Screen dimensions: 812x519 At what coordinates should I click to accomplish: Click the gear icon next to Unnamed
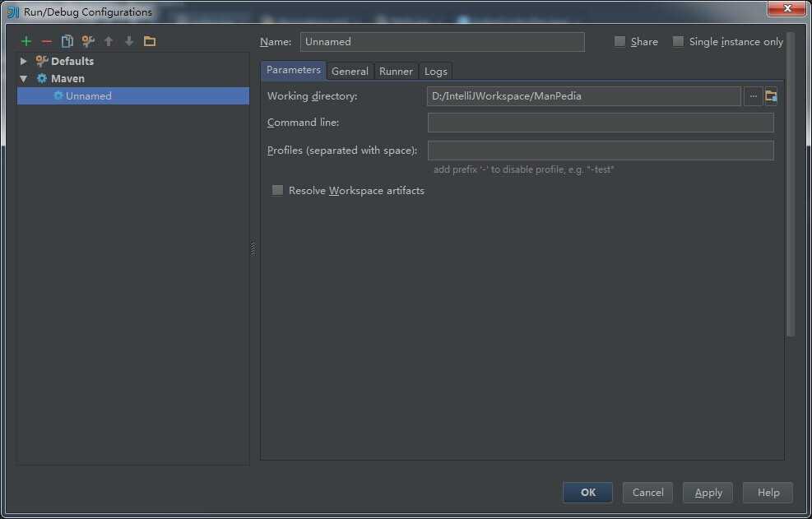[x=58, y=96]
